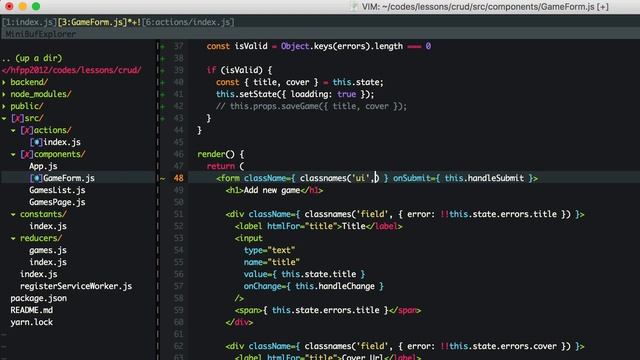
Task: Click the modified marker beside actions index.js
Action: 36,142
